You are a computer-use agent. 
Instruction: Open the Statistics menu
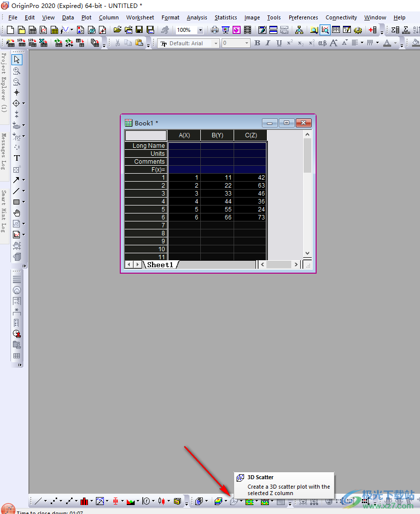(226, 17)
